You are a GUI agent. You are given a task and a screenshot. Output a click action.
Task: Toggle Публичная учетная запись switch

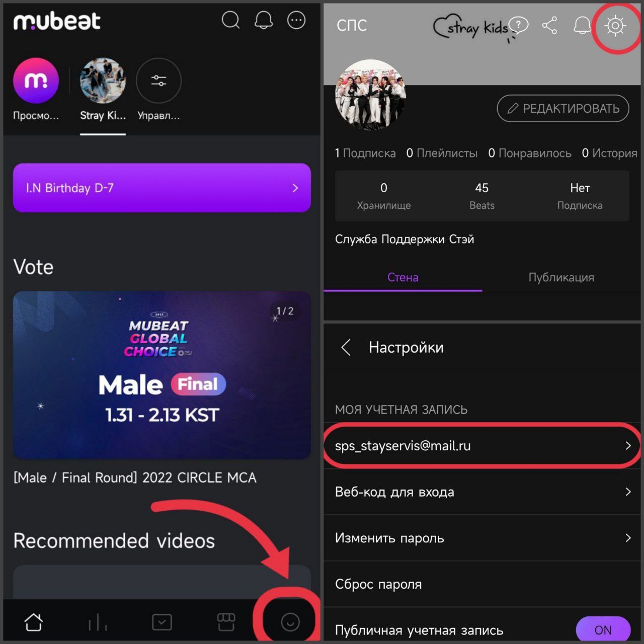tap(603, 629)
